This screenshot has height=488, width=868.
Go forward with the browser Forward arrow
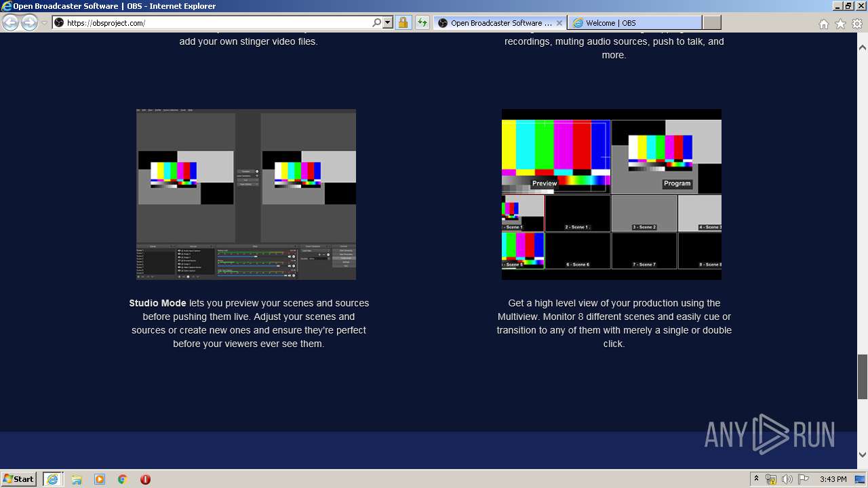pyautogui.click(x=29, y=22)
